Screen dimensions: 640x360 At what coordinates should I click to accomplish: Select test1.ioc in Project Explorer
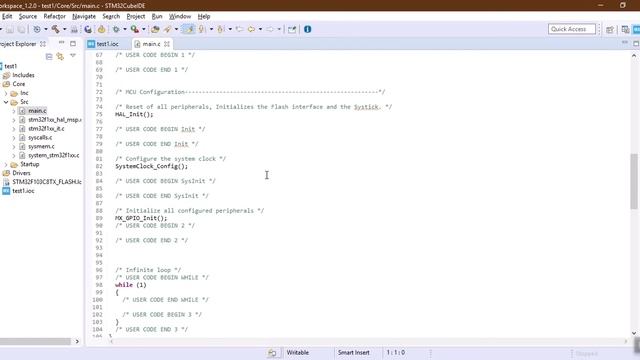click(23, 191)
